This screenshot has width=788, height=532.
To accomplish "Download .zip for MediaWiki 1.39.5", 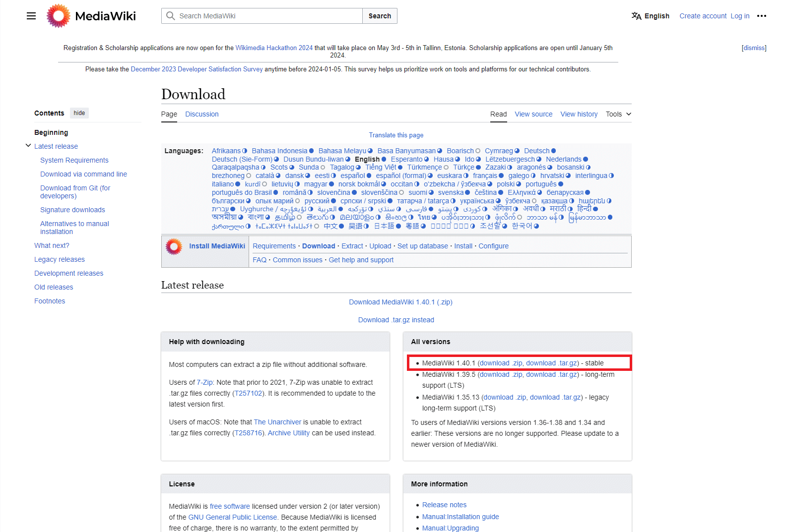I will (x=501, y=374).
